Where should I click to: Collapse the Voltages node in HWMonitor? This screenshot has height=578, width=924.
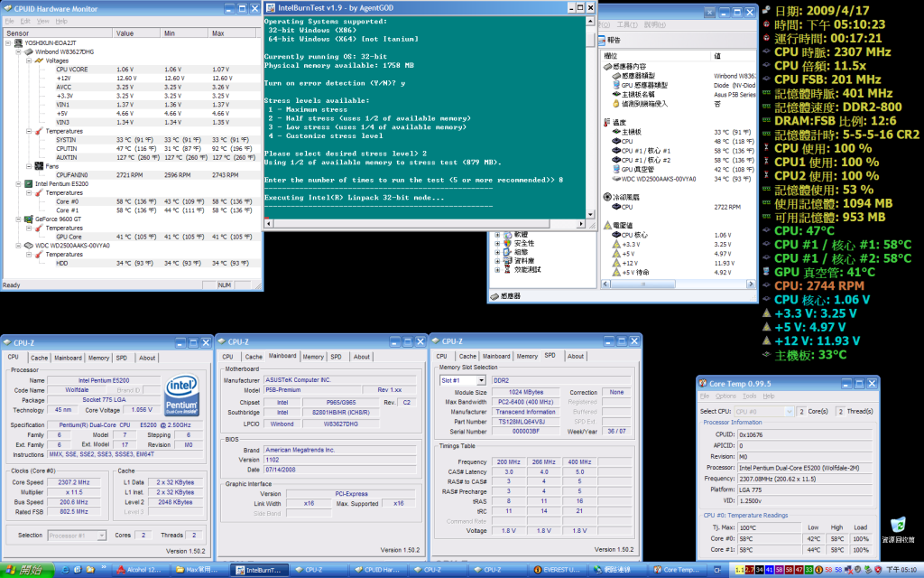28,61
